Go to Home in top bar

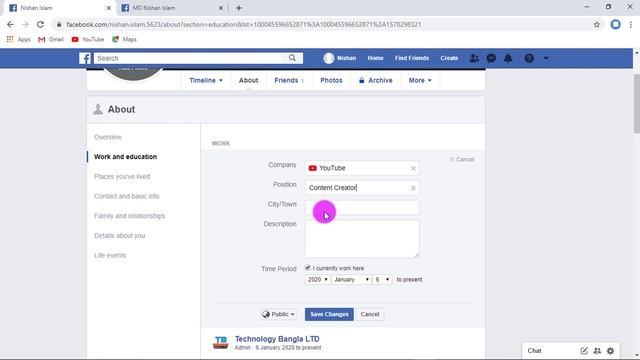coord(375,58)
